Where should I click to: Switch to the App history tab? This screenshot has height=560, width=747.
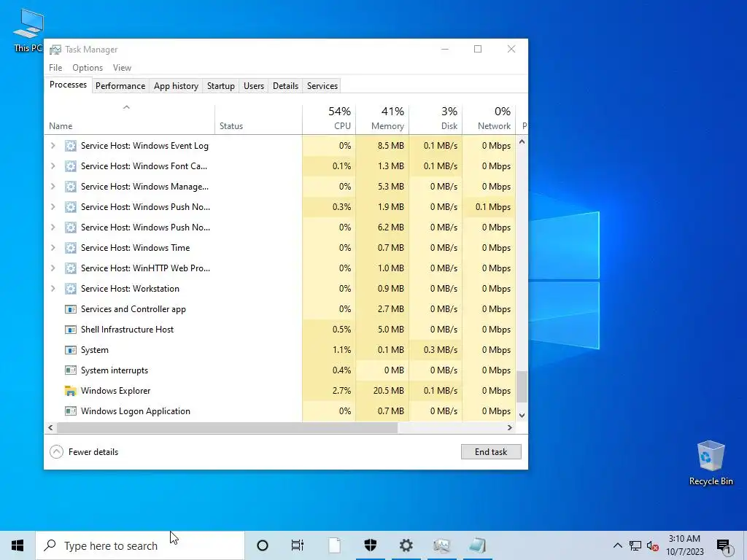pyautogui.click(x=176, y=86)
